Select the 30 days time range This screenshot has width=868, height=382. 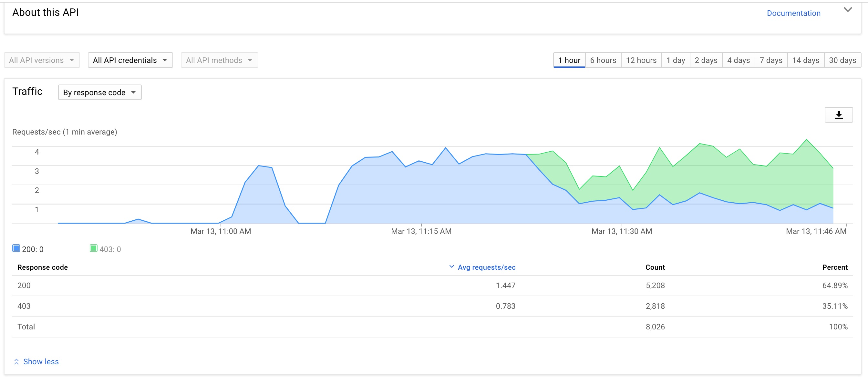(x=842, y=60)
